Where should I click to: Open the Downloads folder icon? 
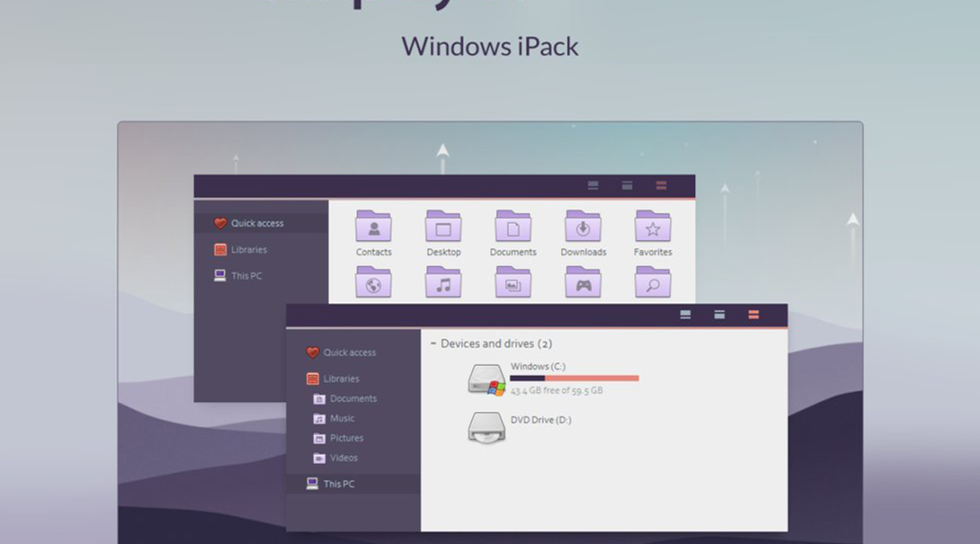tap(583, 228)
